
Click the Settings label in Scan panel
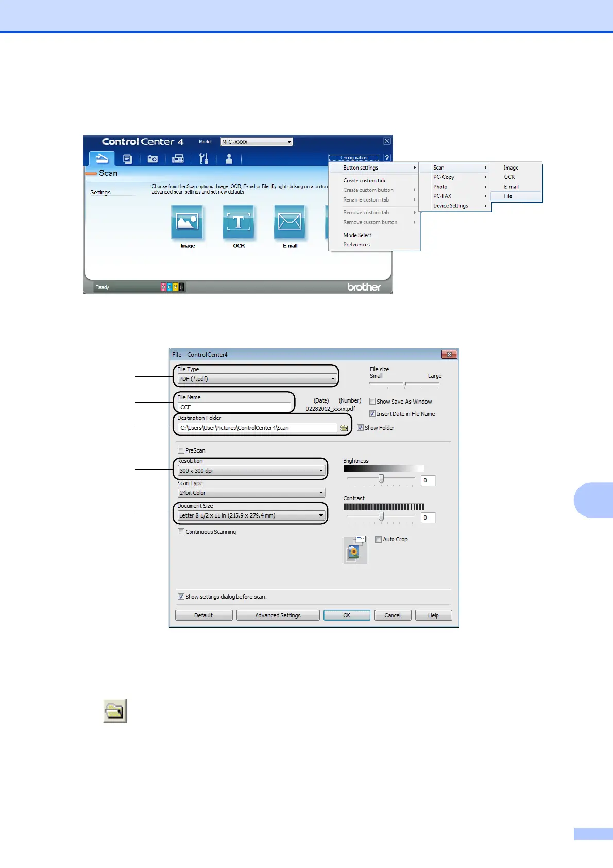pos(100,192)
